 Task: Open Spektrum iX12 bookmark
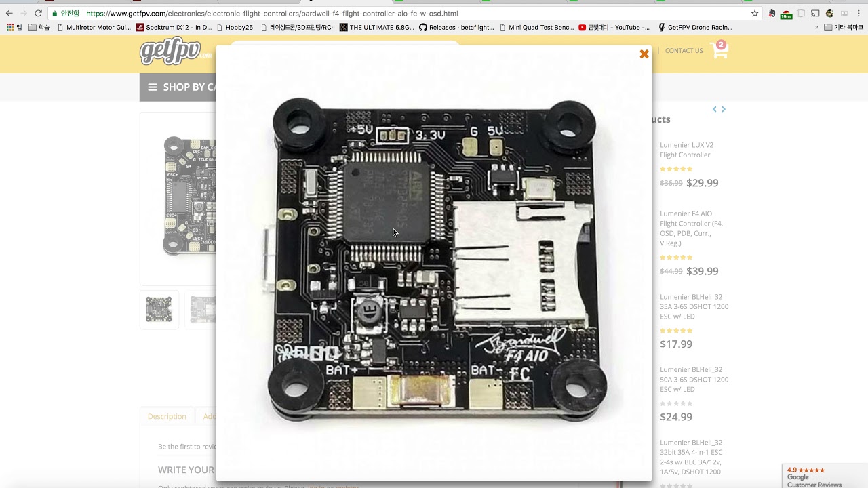[174, 28]
